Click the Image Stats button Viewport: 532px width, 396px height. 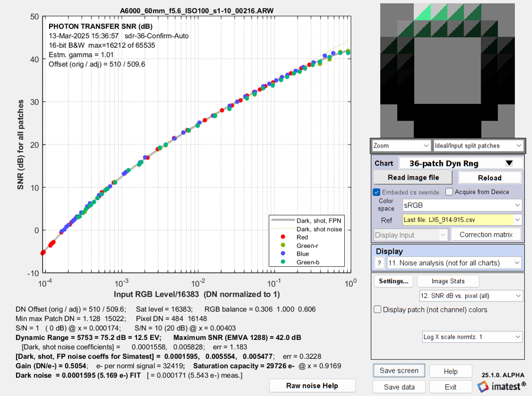point(448,281)
